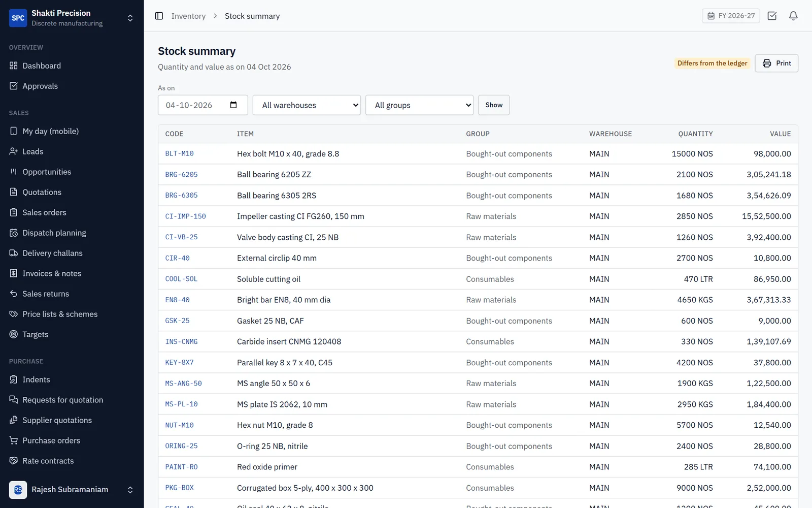
Task: Click the Purchase orders cart icon
Action: pos(14,440)
